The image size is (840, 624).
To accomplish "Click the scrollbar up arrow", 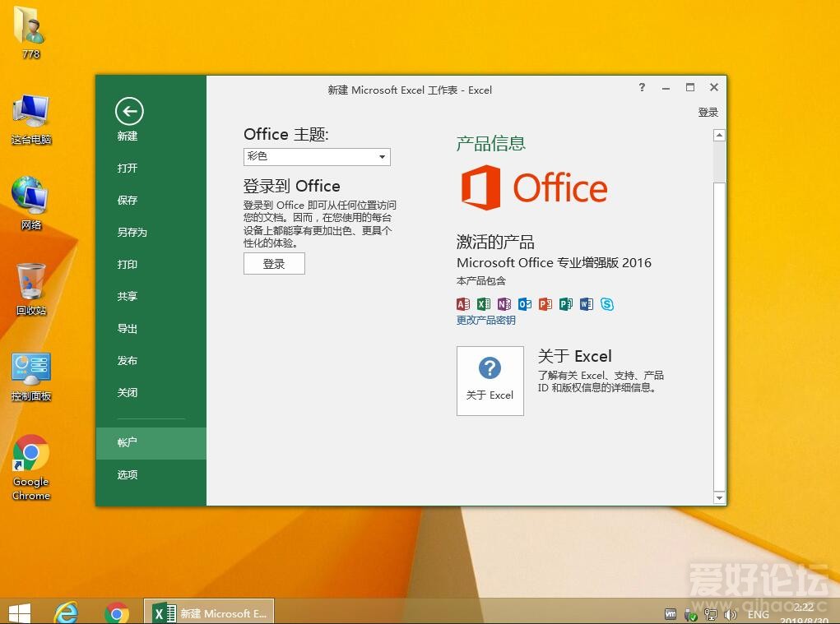I will click(x=719, y=135).
